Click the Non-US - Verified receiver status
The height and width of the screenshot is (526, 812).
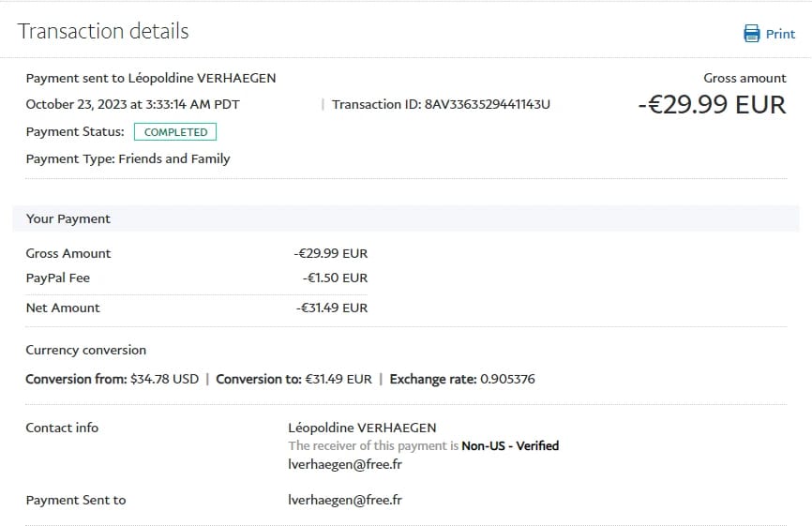point(509,446)
